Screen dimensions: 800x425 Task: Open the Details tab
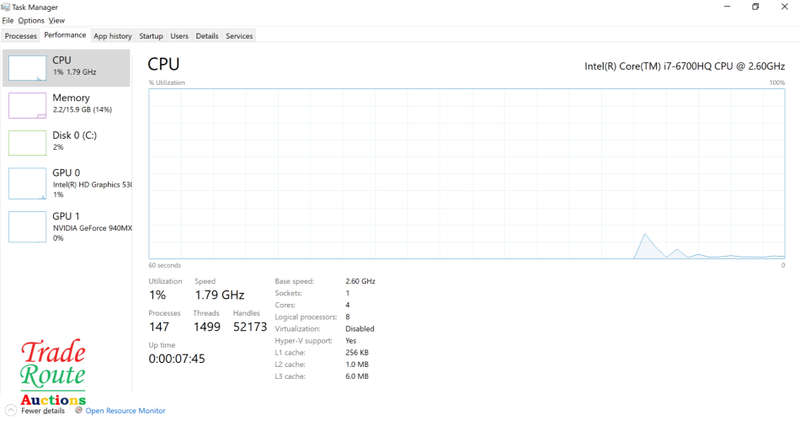pos(207,36)
